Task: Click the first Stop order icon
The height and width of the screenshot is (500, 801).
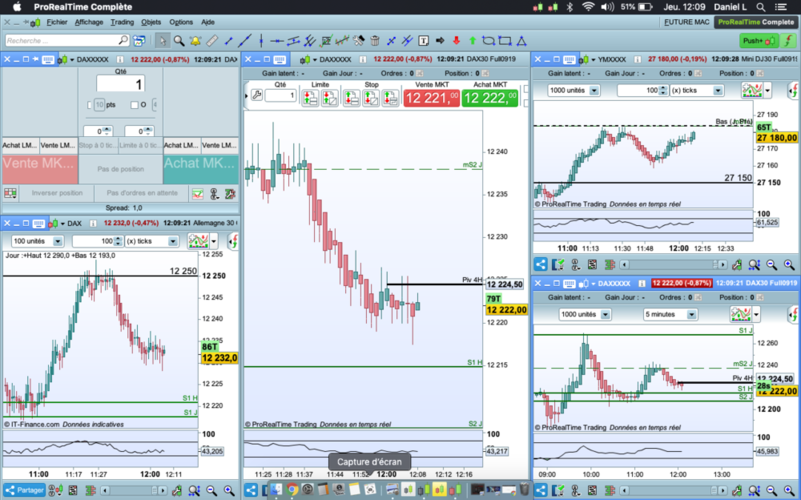Action: [351, 97]
